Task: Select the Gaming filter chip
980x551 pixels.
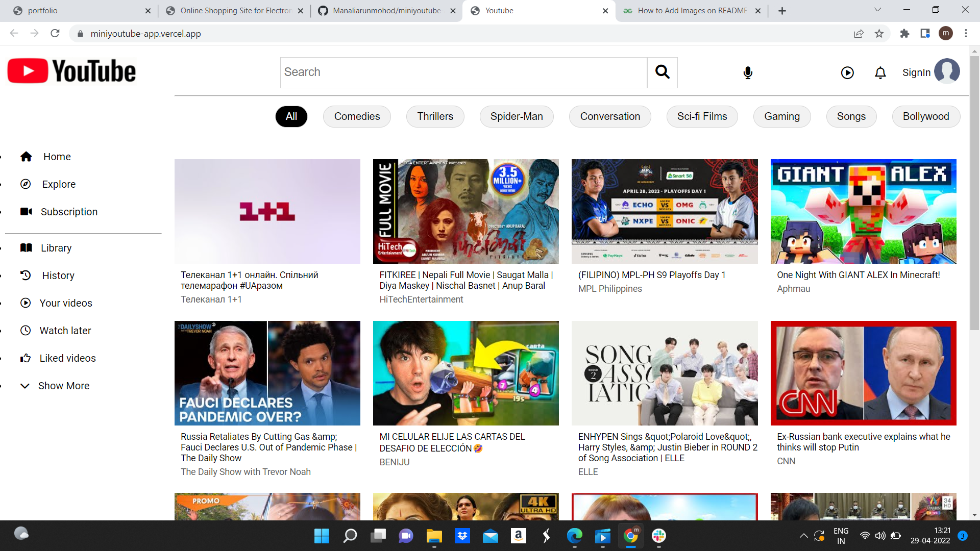Action: pyautogui.click(x=781, y=116)
